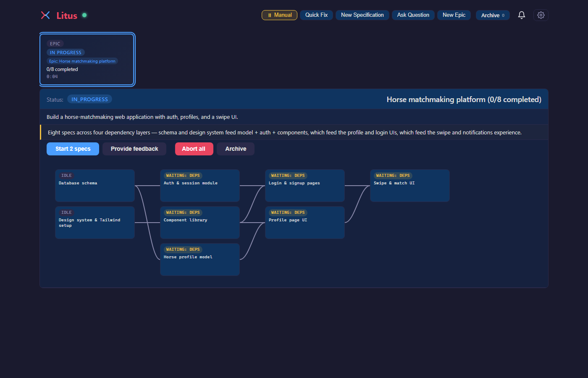Screen dimensions: 588x378
Task: Click the 0:04 timer on the epic card
Action: point(52,76)
